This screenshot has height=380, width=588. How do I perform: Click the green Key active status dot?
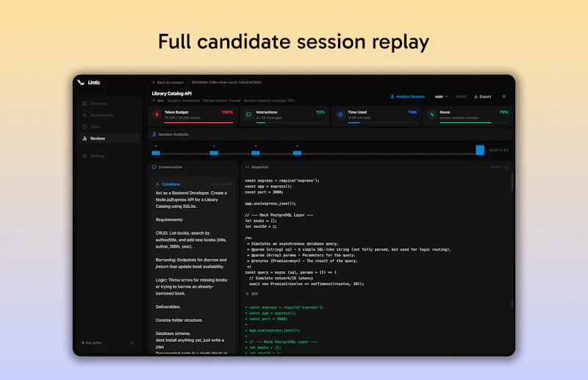83,343
